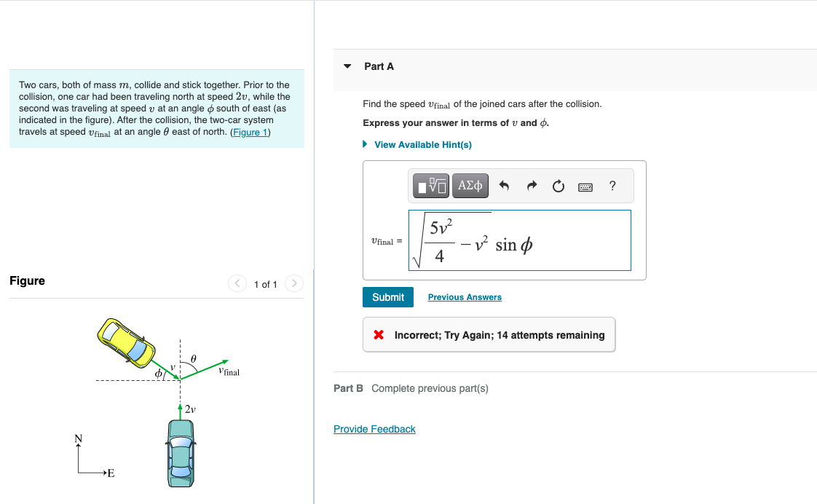This screenshot has height=504, width=817.
Task: Click the redo arrow in the equation toolbar
Action: pos(531,186)
